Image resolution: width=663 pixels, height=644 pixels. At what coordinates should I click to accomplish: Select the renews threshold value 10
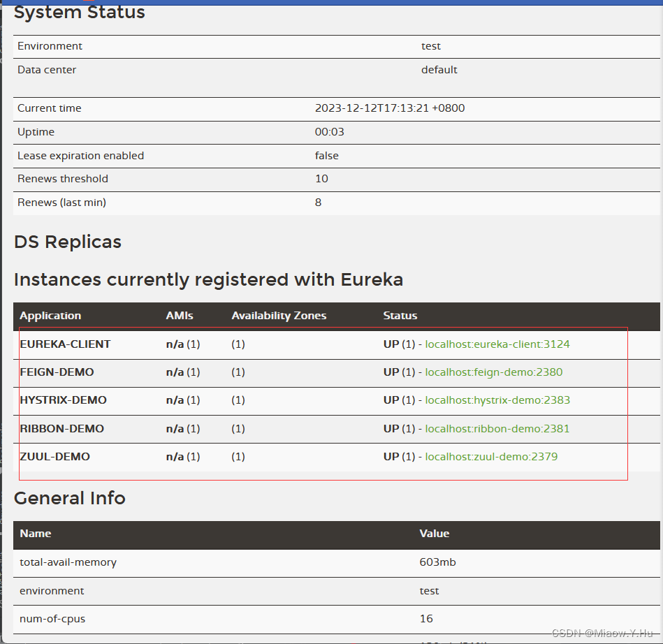(x=321, y=179)
